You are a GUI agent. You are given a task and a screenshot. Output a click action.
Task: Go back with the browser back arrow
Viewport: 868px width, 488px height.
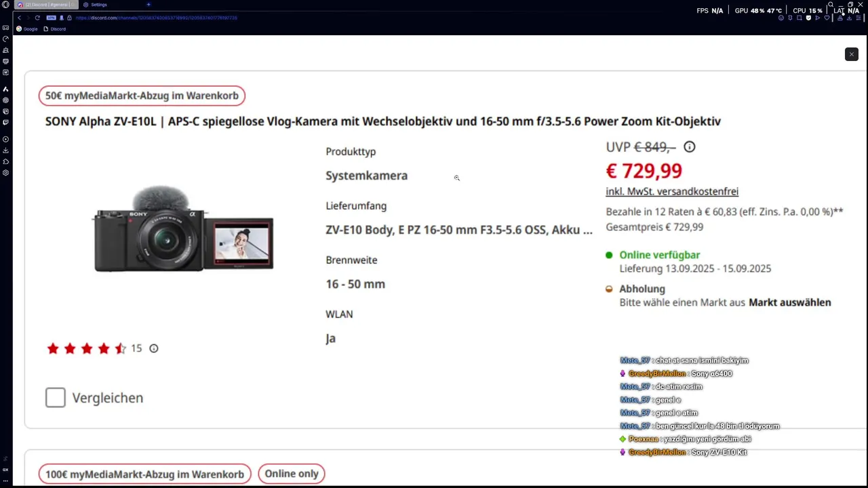click(x=20, y=18)
